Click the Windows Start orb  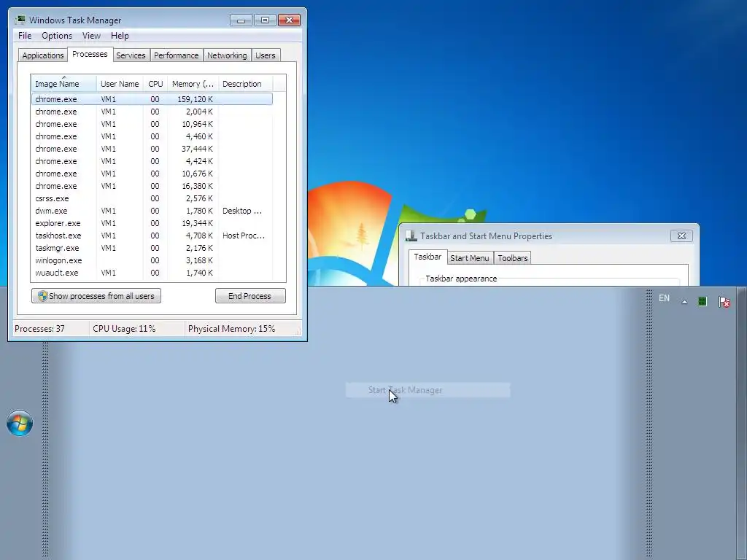click(x=20, y=423)
